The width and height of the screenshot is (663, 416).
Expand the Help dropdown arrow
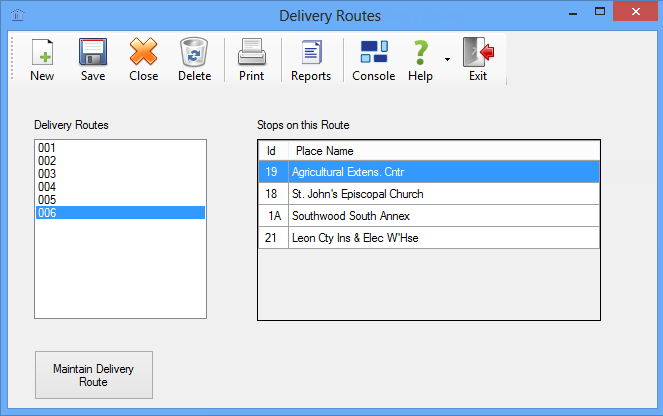[x=447, y=59]
